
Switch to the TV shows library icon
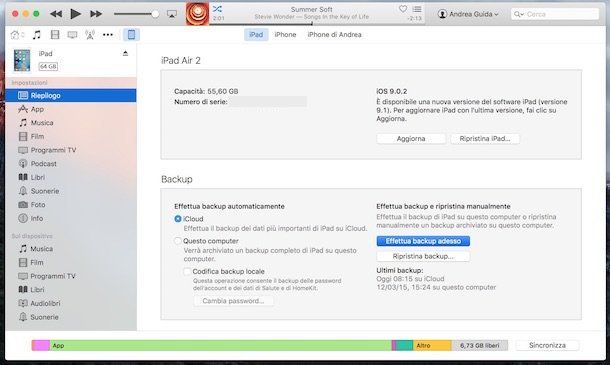[72, 35]
